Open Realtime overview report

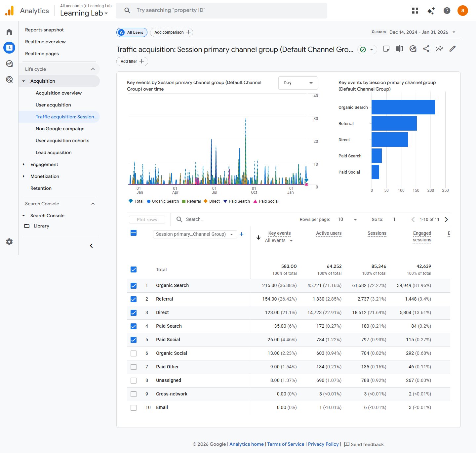click(x=45, y=42)
